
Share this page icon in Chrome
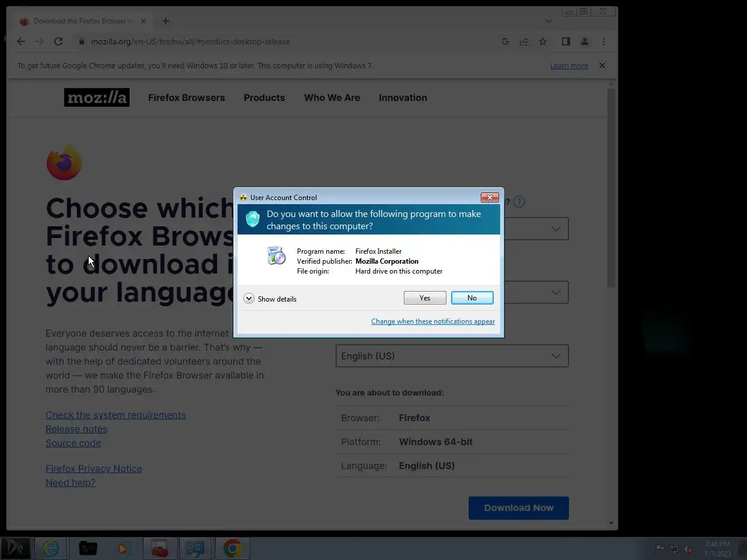(524, 41)
